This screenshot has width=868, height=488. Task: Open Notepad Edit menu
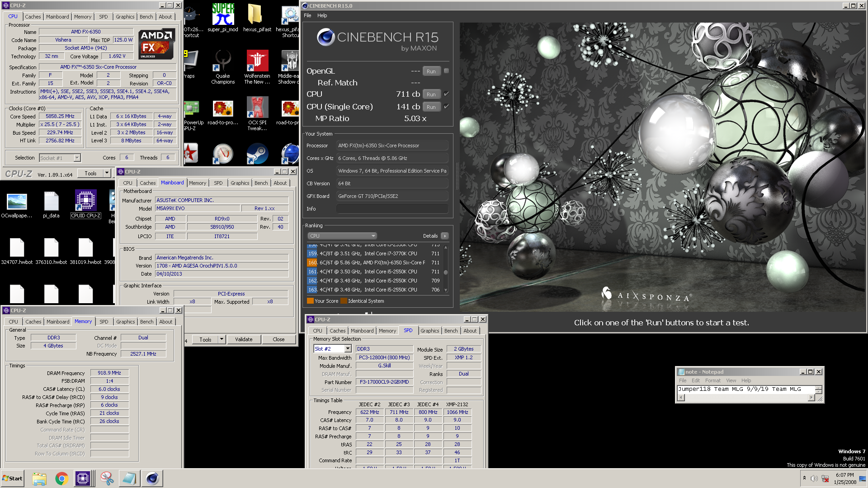[695, 380]
